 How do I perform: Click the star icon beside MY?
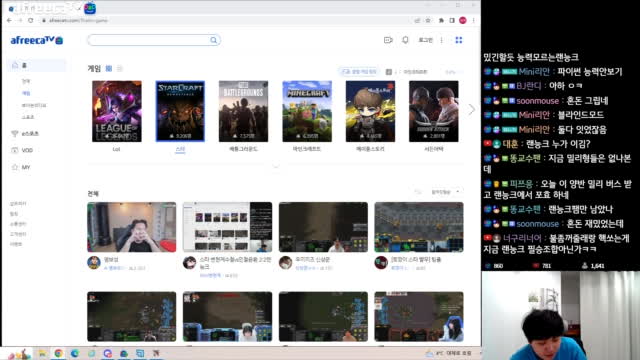tap(15, 167)
